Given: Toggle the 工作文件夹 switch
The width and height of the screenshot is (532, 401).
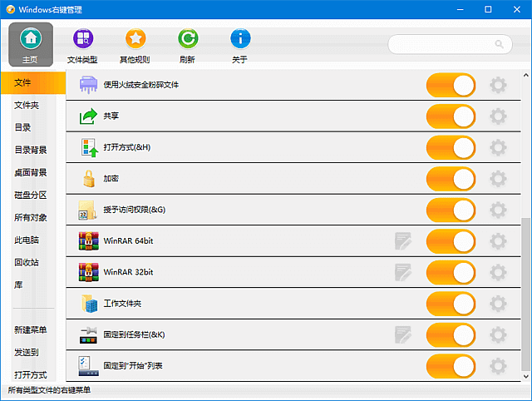Looking at the screenshot, I should (451, 304).
